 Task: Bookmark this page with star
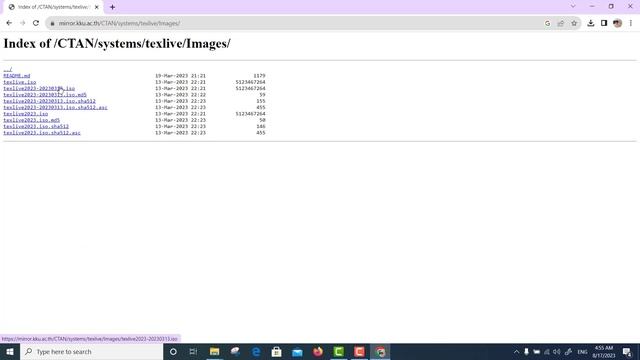click(x=574, y=23)
